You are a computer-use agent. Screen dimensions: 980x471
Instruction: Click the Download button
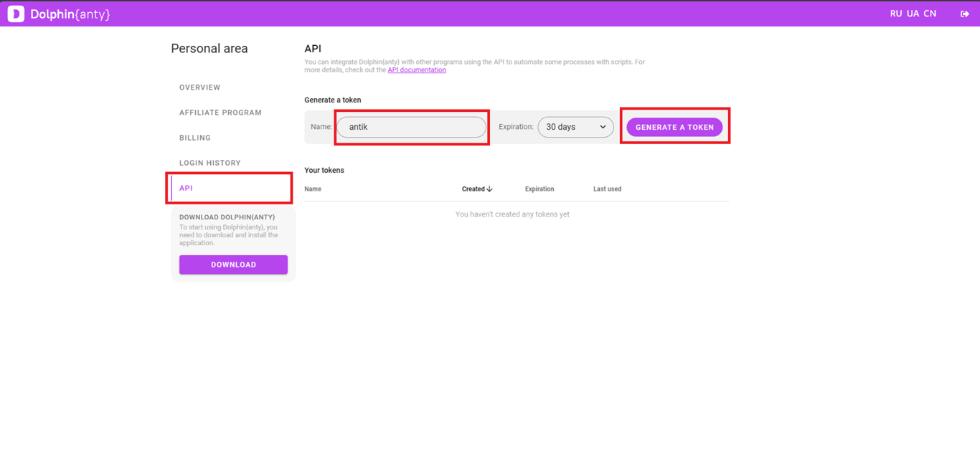[x=233, y=265]
